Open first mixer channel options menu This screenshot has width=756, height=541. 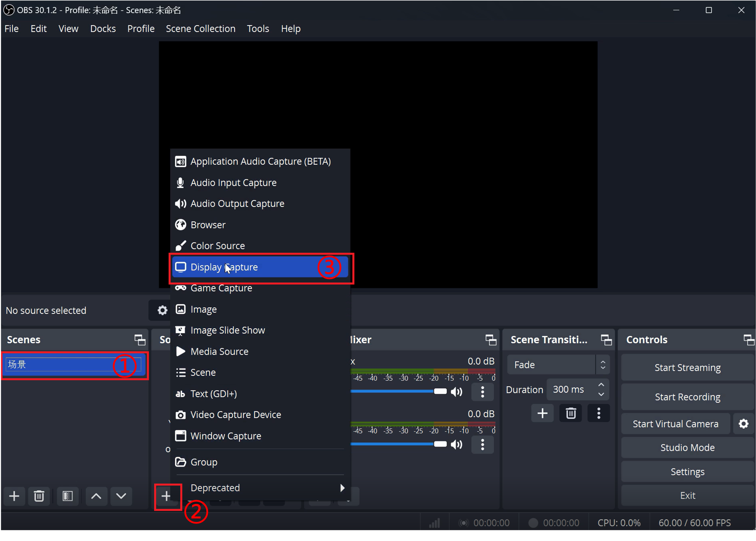point(483,392)
